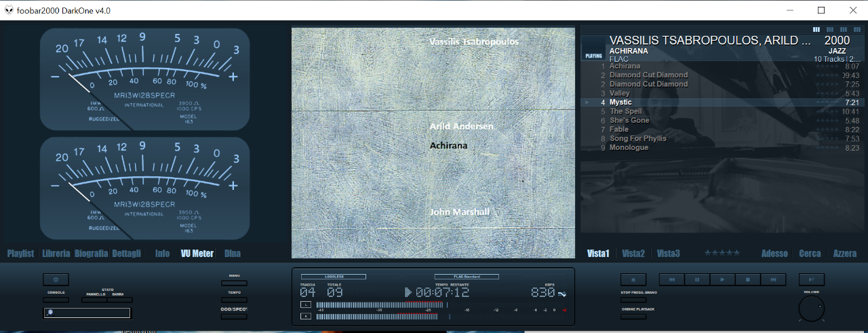The height and width of the screenshot is (333, 868).
Task: Select track She's Gone
Action: tap(722, 120)
